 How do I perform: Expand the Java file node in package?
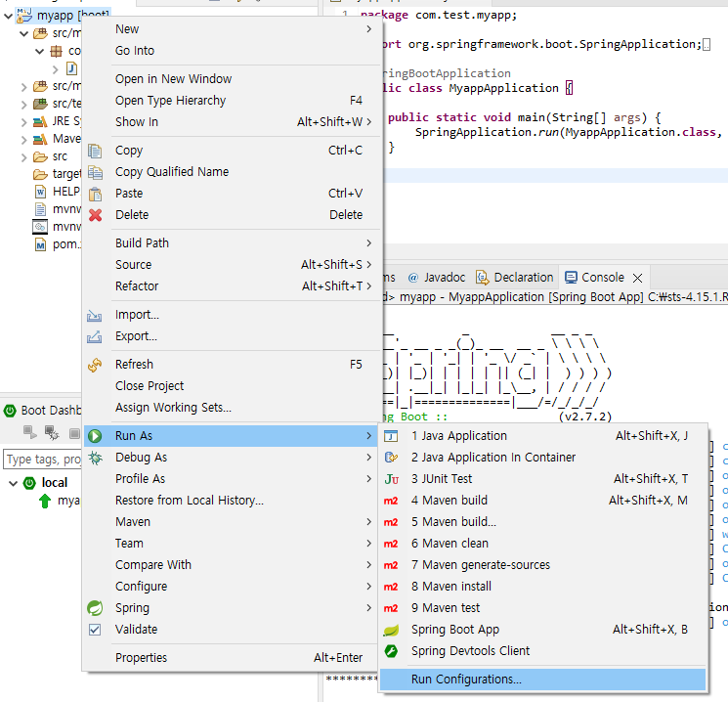click(56, 69)
